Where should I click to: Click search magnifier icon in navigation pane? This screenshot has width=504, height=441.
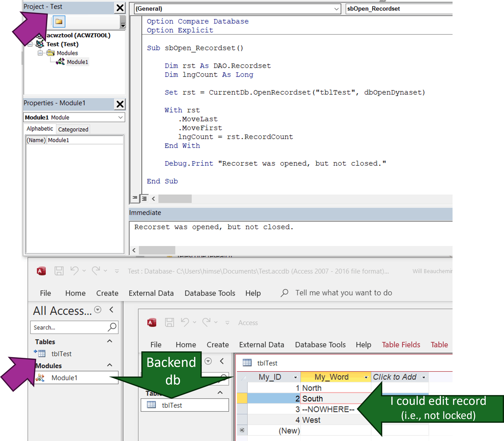(112, 327)
